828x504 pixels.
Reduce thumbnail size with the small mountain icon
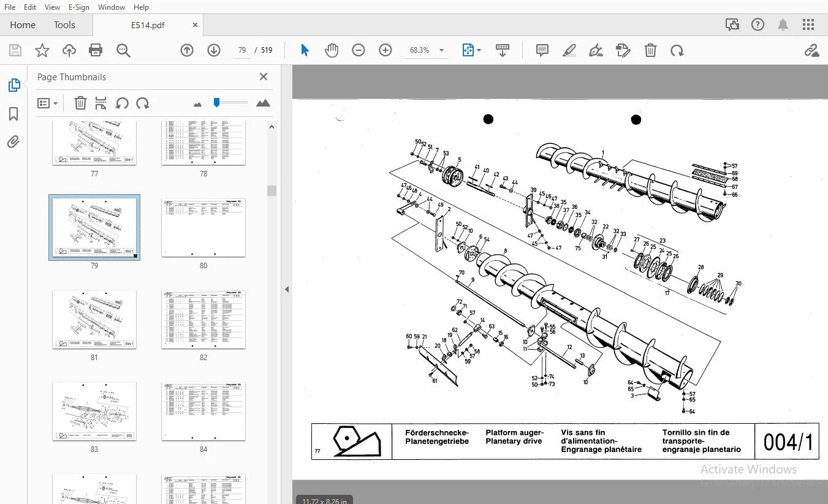[x=197, y=104]
